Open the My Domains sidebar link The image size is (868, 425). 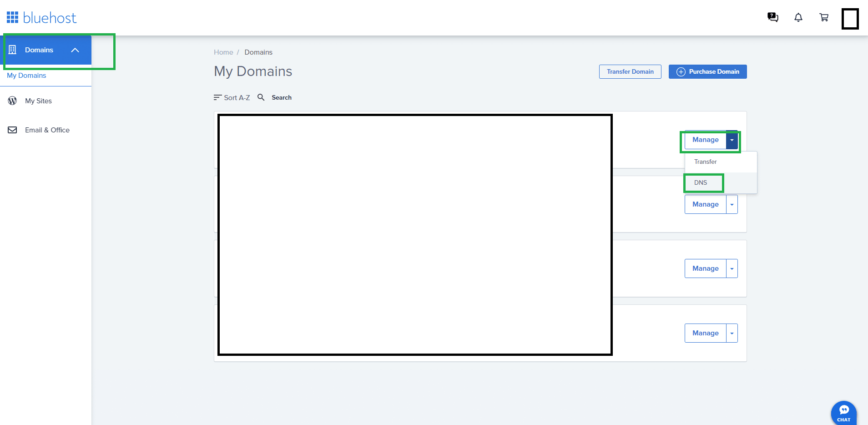26,76
